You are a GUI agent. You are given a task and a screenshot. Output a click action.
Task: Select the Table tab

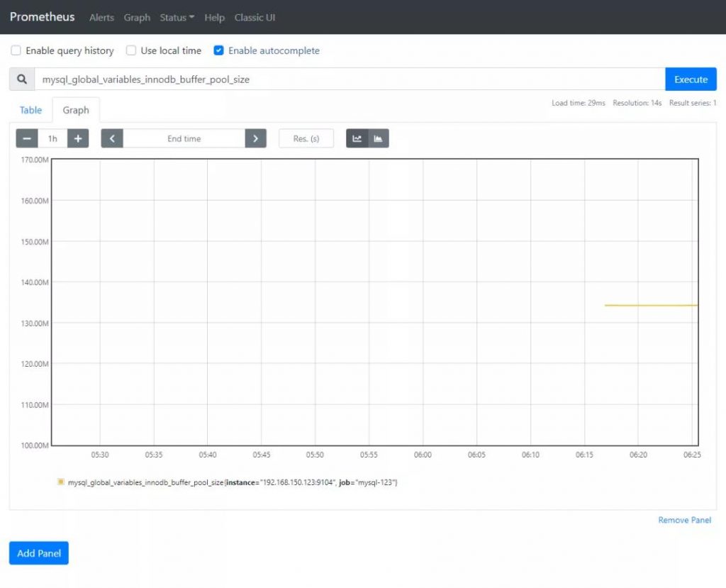tap(30, 110)
